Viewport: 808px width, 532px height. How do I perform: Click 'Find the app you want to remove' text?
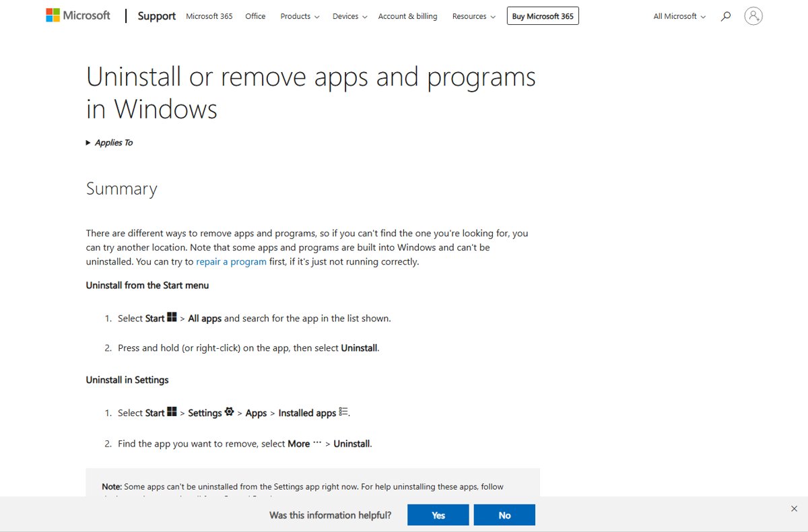click(x=188, y=444)
